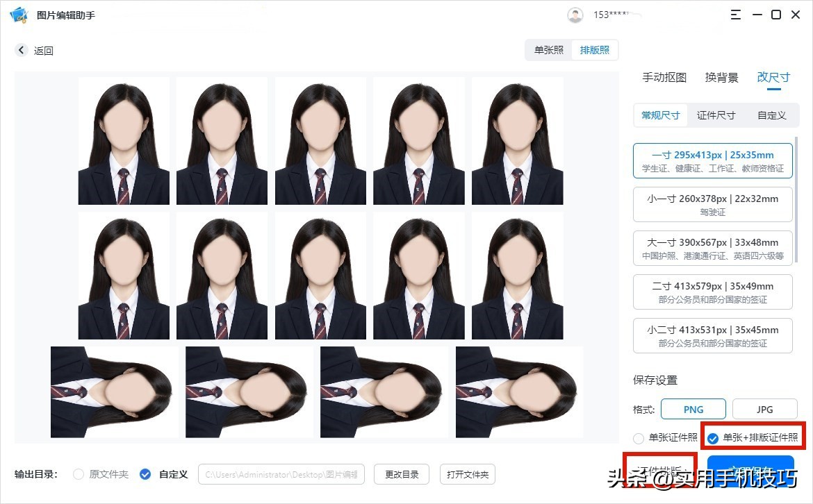Choose JPG as the save format
This screenshot has height=504, width=813.
coord(764,409)
